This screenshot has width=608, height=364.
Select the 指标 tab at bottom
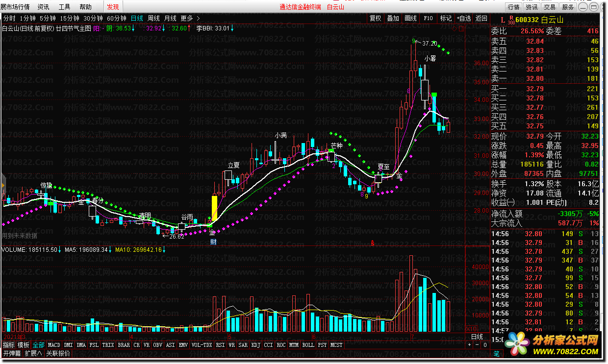click(x=8, y=345)
